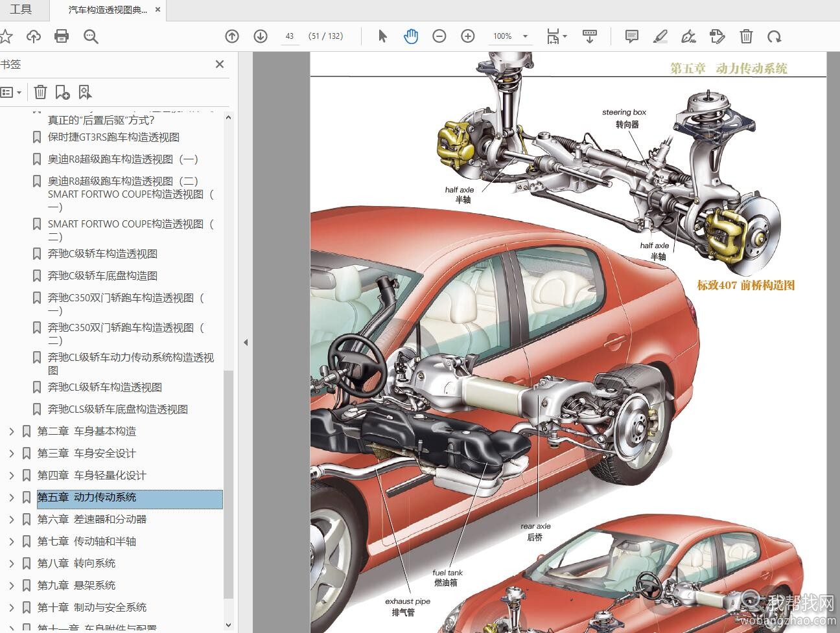840x633 pixels.
Task: Expand 第四章 车身轻量化设计 bookmark
Action: click(x=11, y=476)
